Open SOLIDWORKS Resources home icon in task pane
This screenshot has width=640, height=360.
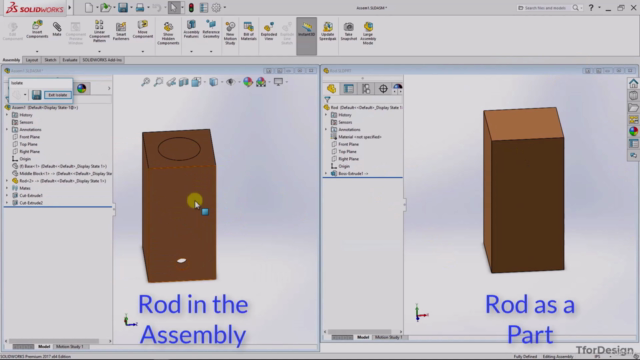[x=633, y=84]
